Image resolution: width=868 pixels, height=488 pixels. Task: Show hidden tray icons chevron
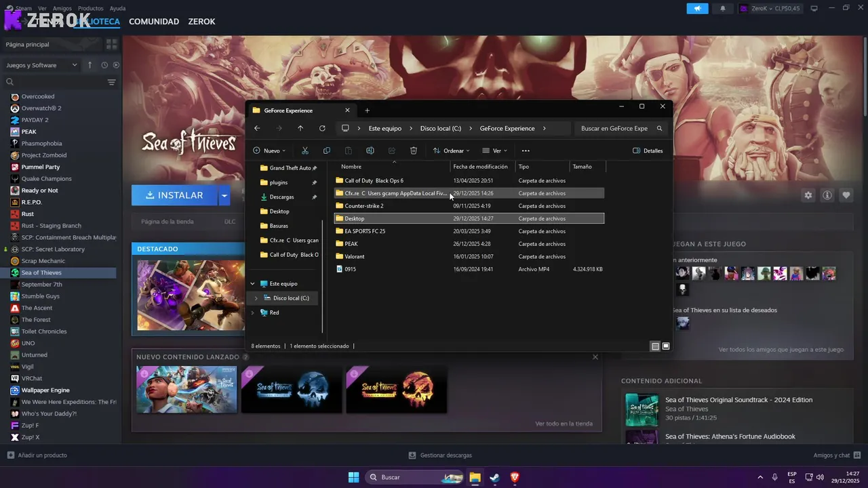(759, 477)
